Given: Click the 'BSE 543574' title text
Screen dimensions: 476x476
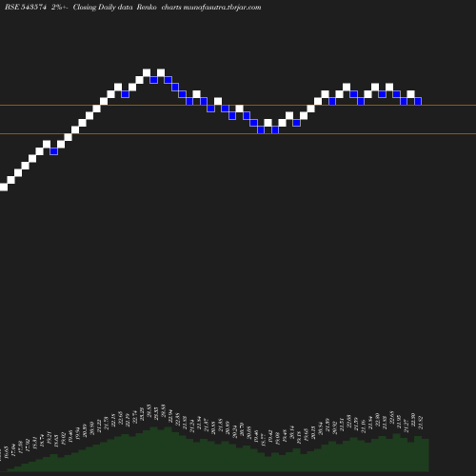Looking at the screenshot, I should point(26,7).
